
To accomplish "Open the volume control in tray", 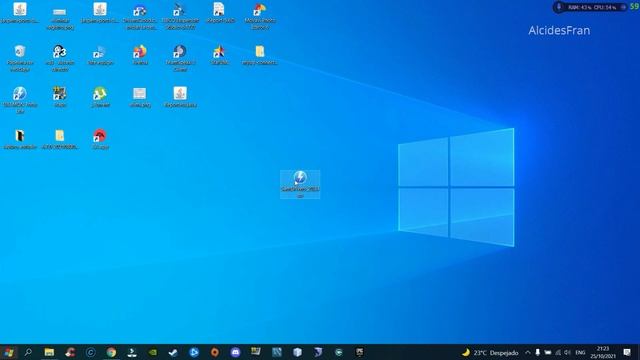I will tap(567, 352).
